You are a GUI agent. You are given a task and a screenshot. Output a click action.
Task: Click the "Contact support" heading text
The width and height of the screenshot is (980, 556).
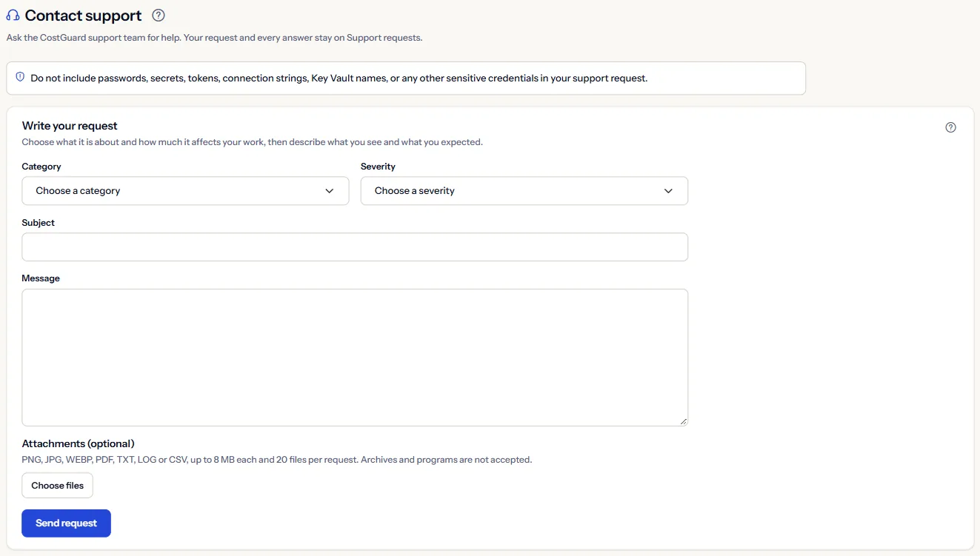pos(84,16)
